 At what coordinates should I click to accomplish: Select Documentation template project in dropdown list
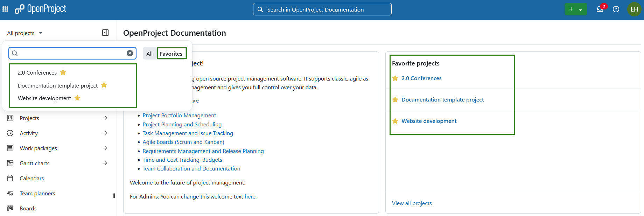tap(58, 85)
